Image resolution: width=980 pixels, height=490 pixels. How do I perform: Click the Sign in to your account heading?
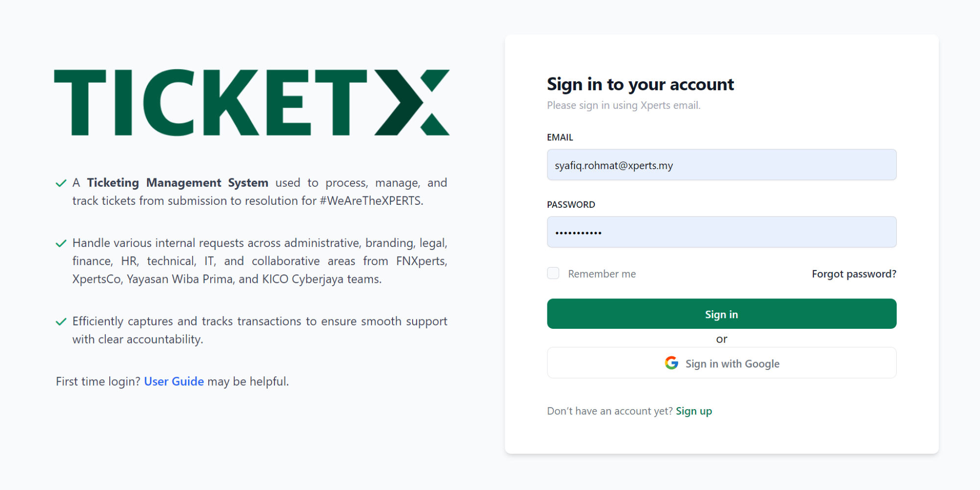point(640,84)
